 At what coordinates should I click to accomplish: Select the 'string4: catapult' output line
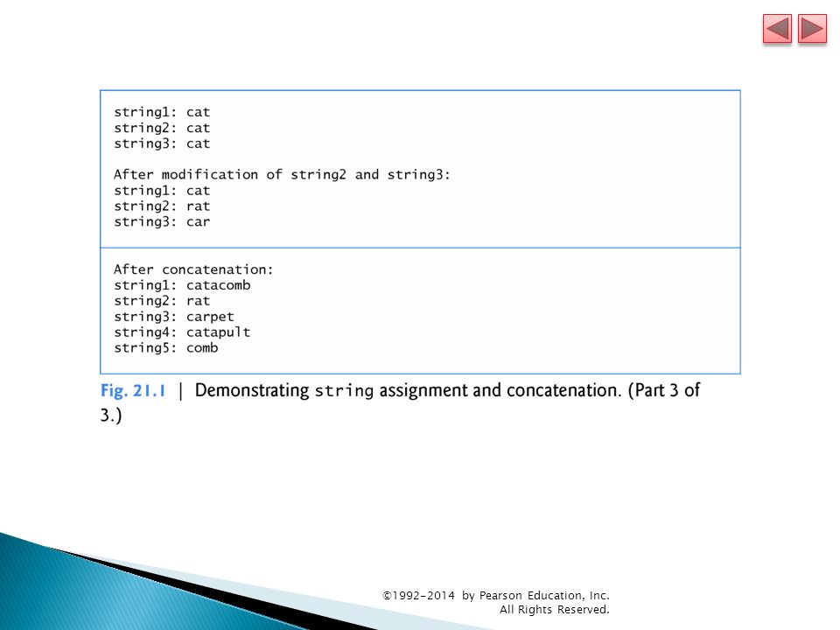coord(182,332)
